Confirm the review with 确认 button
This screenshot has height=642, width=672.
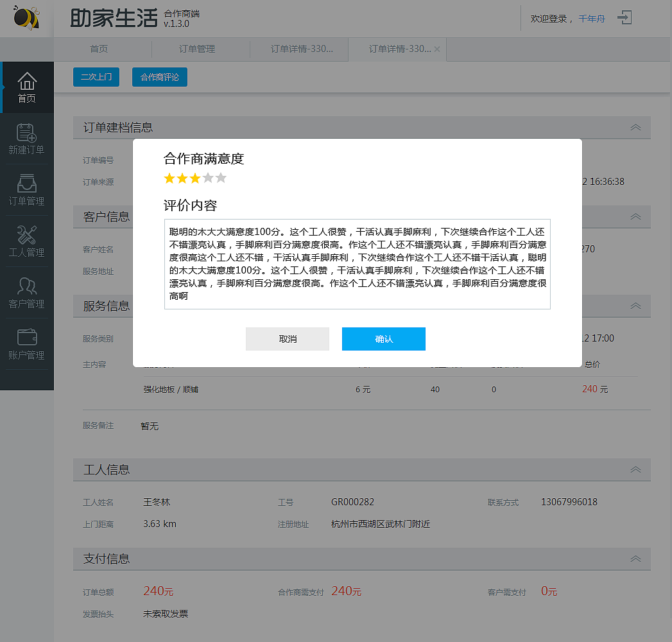point(383,339)
